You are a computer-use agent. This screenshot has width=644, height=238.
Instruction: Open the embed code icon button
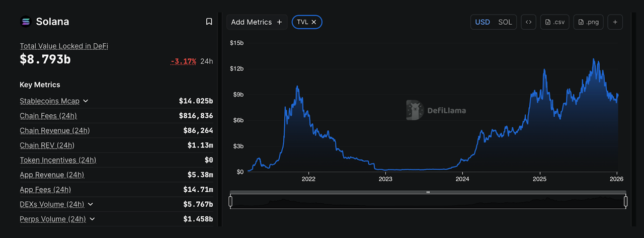(x=528, y=22)
